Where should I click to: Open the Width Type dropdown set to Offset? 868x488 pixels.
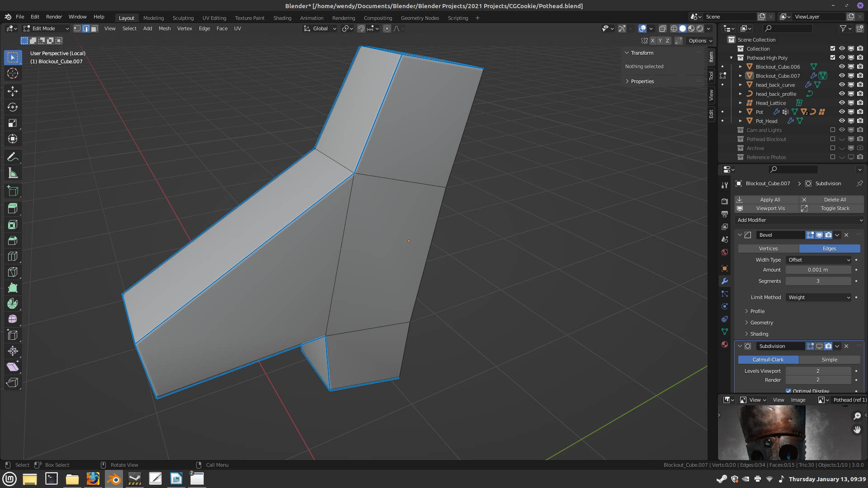tap(818, 260)
